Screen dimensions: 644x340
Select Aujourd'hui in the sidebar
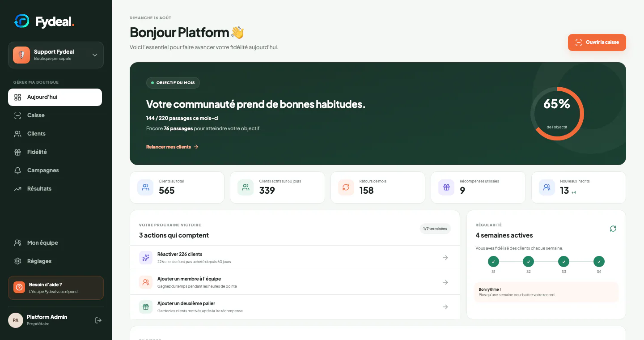pyautogui.click(x=55, y=97)
